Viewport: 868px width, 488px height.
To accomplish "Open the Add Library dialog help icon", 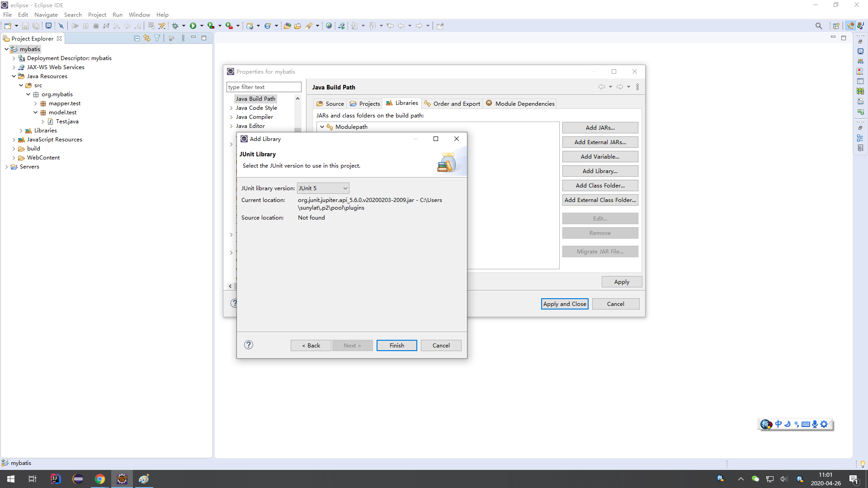I will [x=249, y=345].
